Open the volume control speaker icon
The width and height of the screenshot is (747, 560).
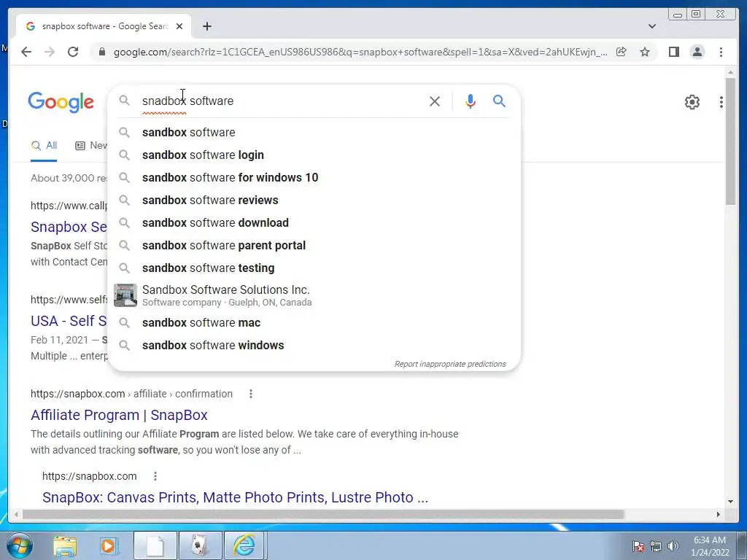[673, 545]
